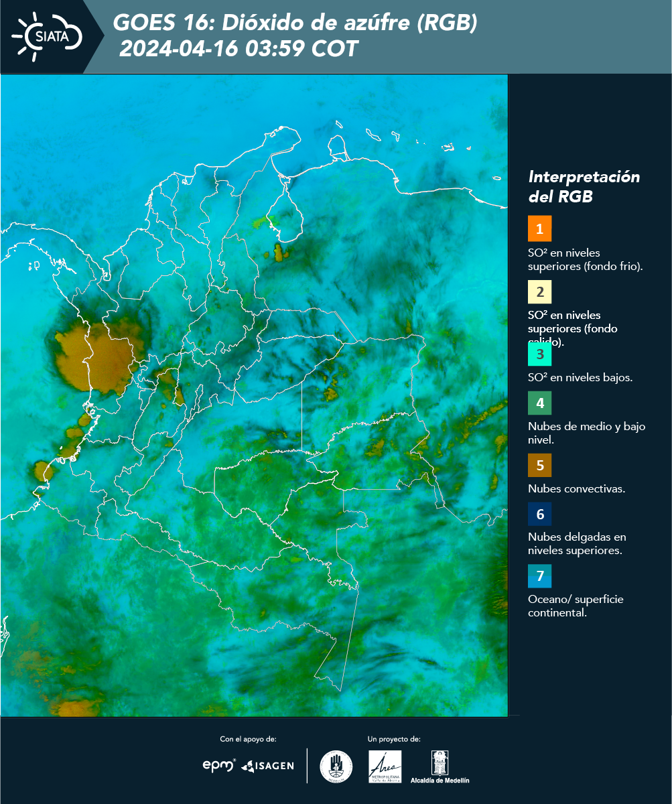Screen dimensions: 672x804
Task: Click the SIATA logo in the header
Action: click(x=47, y=37)
